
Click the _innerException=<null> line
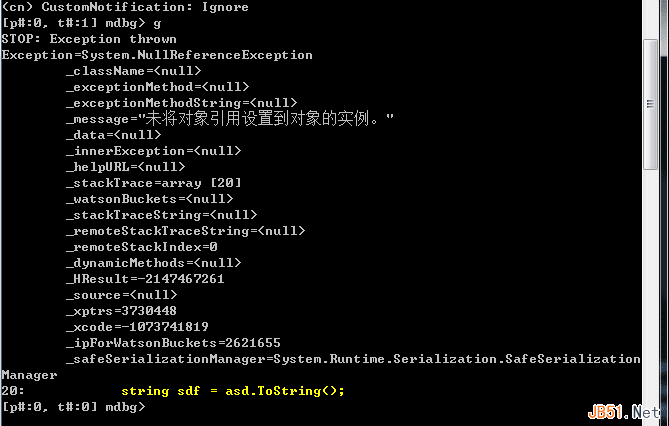tap(153, 151)
